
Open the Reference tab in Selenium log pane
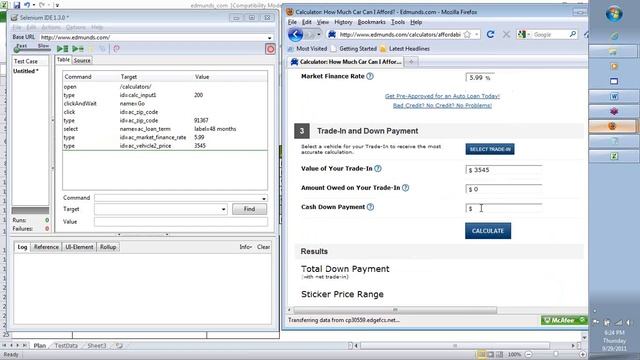pyautogui.click(x=46, y=247)
